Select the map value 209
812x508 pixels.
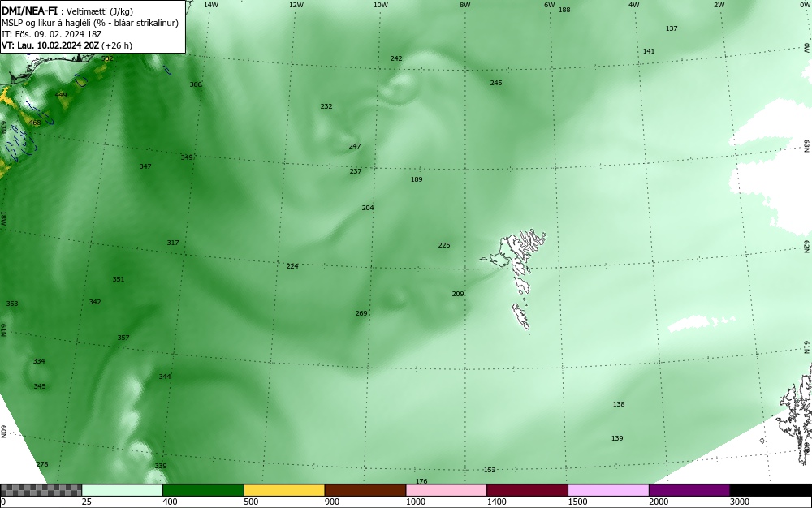458,294
